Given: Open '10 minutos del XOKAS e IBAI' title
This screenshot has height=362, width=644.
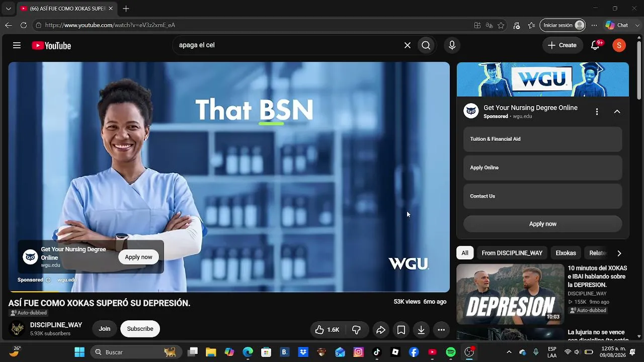Looking at the screenshot, I should click(x=597, y=277).
